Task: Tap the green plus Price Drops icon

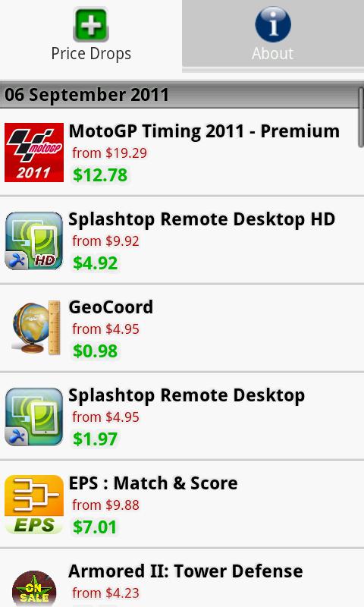Action: point(91,24)
